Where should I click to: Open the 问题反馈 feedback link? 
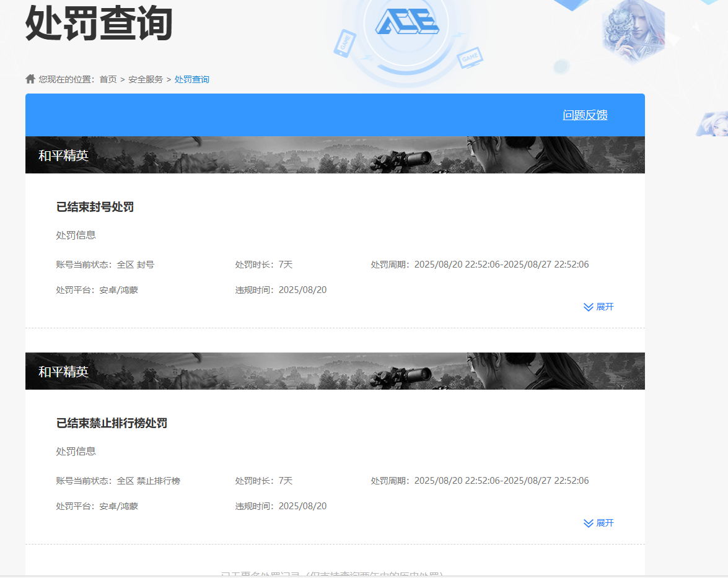coord(584,115)
